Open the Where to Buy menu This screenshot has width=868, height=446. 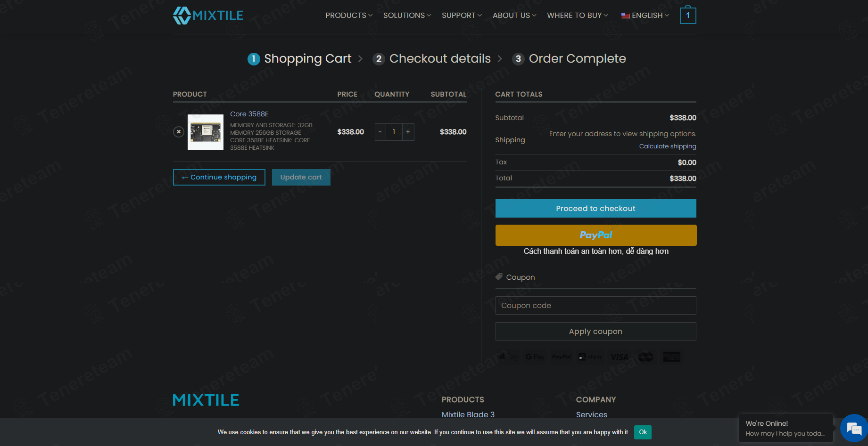pyautogui.click(x=577, y=16)
